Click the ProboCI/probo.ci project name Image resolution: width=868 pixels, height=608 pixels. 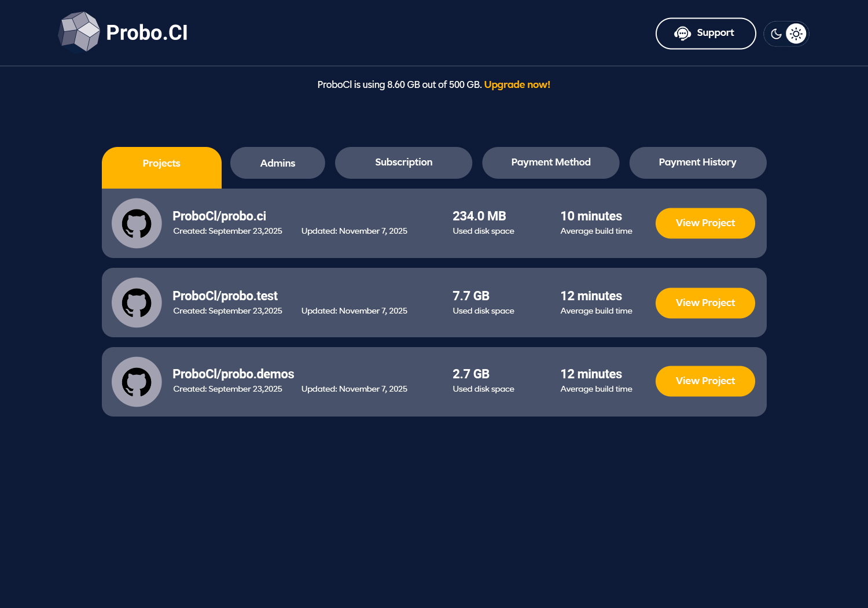coord(219,216)
